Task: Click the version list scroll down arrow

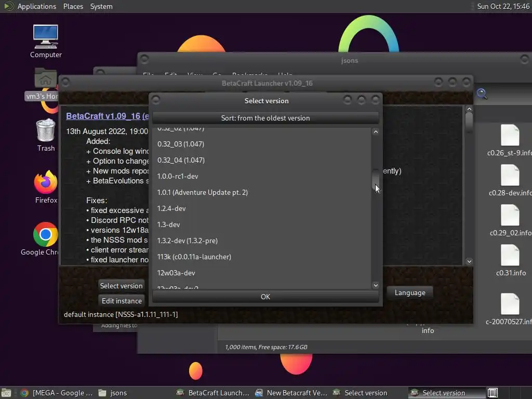Action: pos(376,285)
